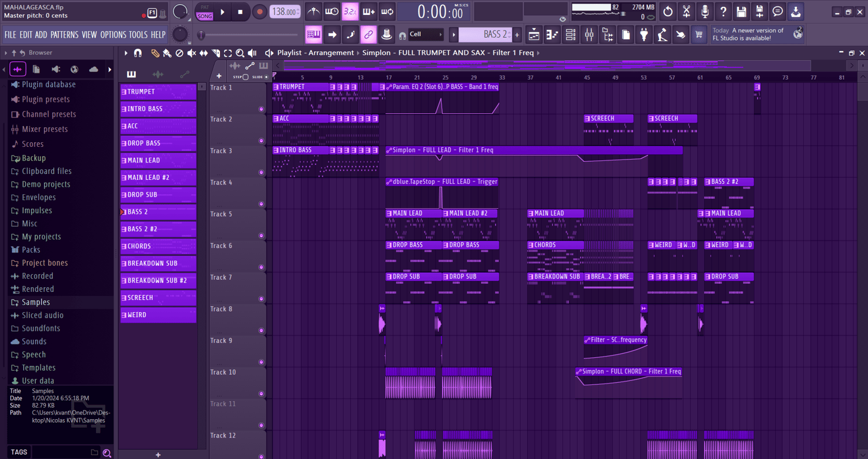Screen dimensions: 868x459
Task: Open the Channel rack view
Action: 571,35
